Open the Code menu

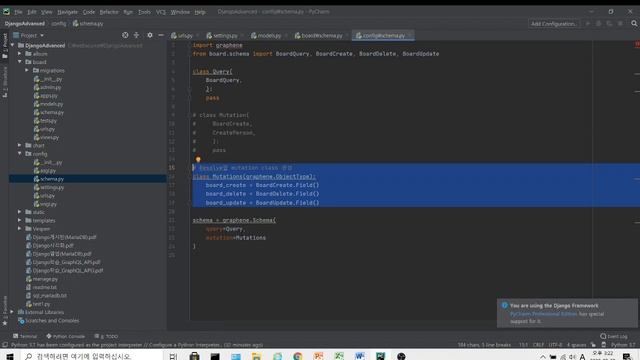(89, 12)
